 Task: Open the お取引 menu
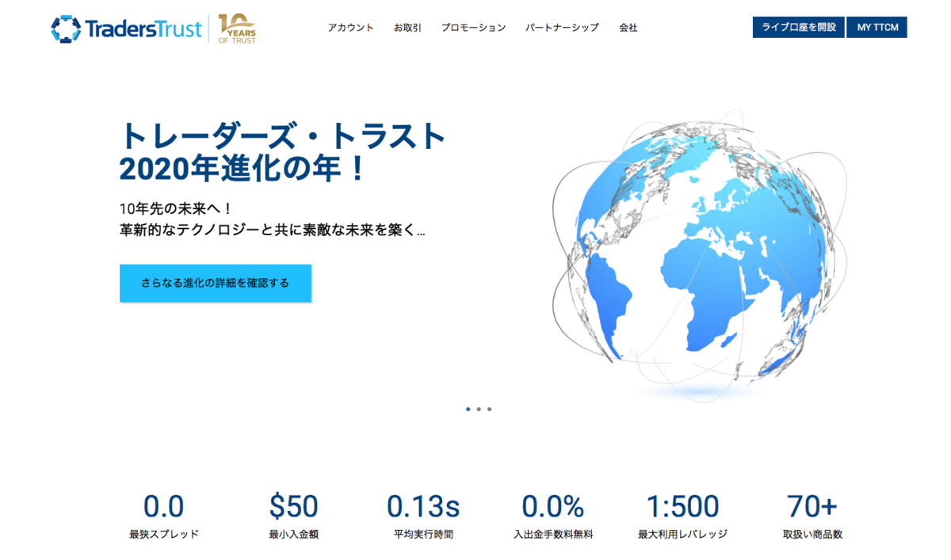(x=407, y=28)
